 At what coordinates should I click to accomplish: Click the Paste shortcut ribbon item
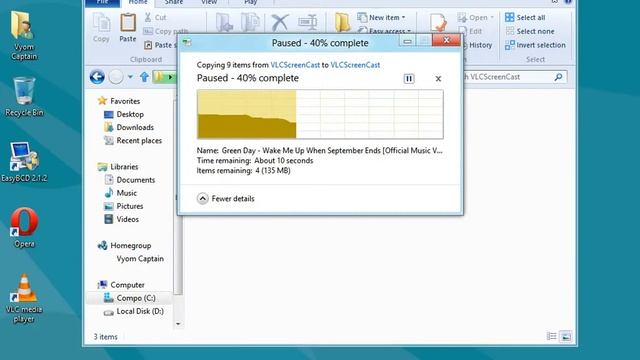click(160, 45)
